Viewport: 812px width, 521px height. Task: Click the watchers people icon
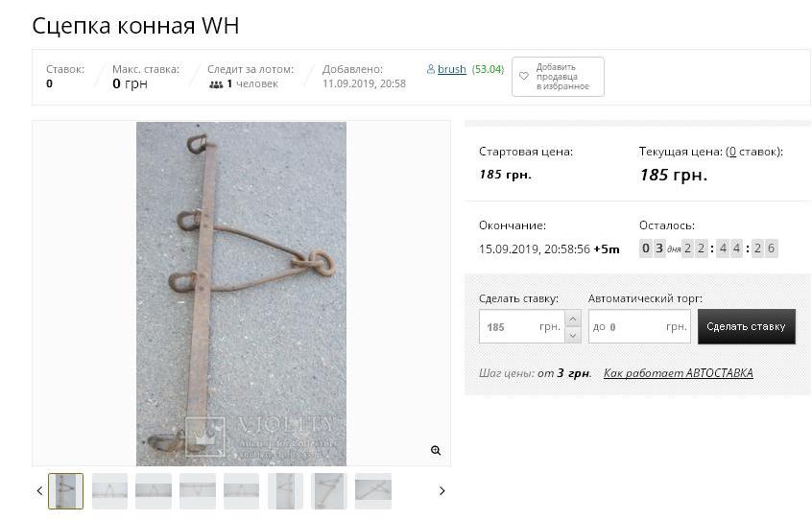[216, 83]
